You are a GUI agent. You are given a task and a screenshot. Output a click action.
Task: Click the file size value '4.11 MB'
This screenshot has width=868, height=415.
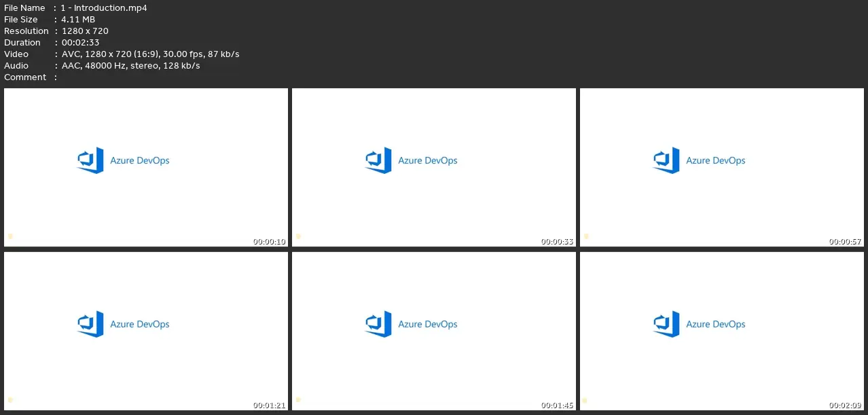tap(78, 20)
